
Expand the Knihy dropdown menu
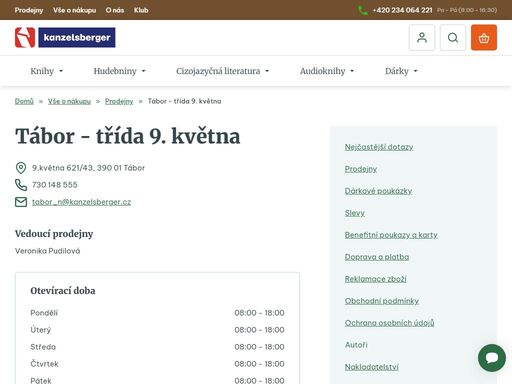(47, 71)
